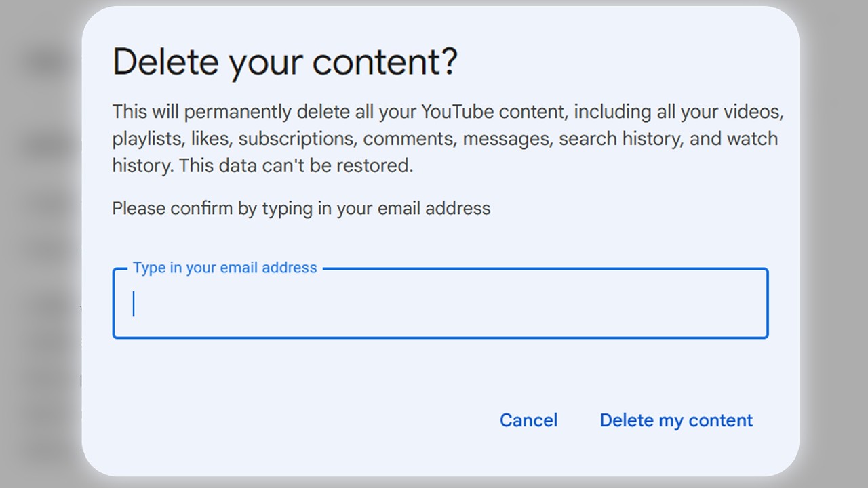
Task: Click the word 'YouTube' in the warning
Action: pyautogui.click(x=456, y=111)
